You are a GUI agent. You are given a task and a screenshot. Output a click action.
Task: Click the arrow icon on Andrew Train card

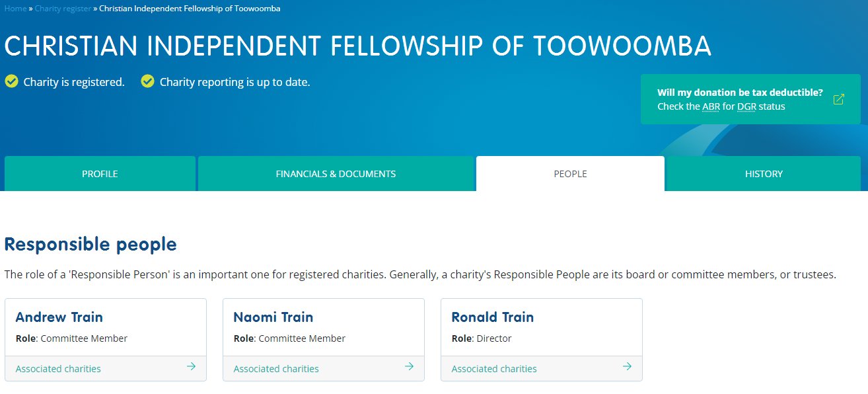click(x=191, y=366)
